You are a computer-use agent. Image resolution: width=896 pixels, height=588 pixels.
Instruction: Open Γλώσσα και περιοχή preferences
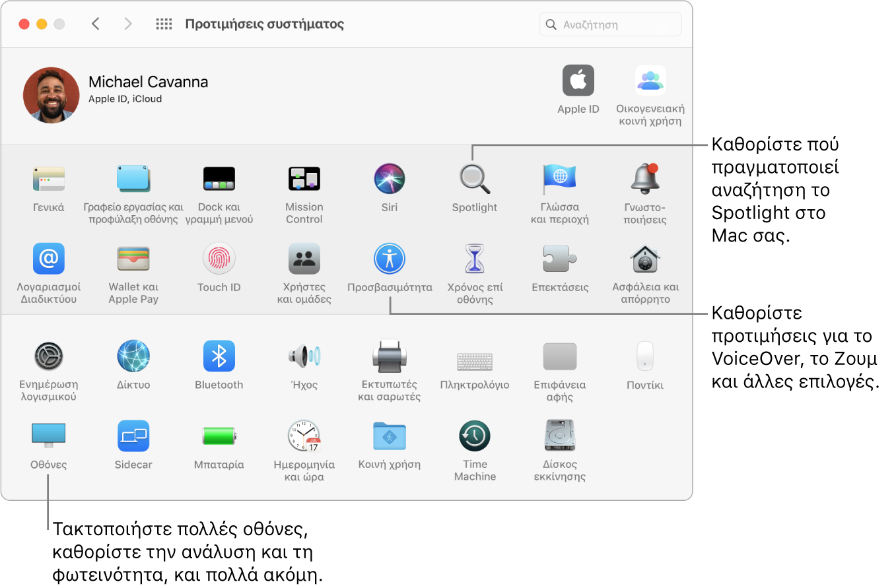559,179
